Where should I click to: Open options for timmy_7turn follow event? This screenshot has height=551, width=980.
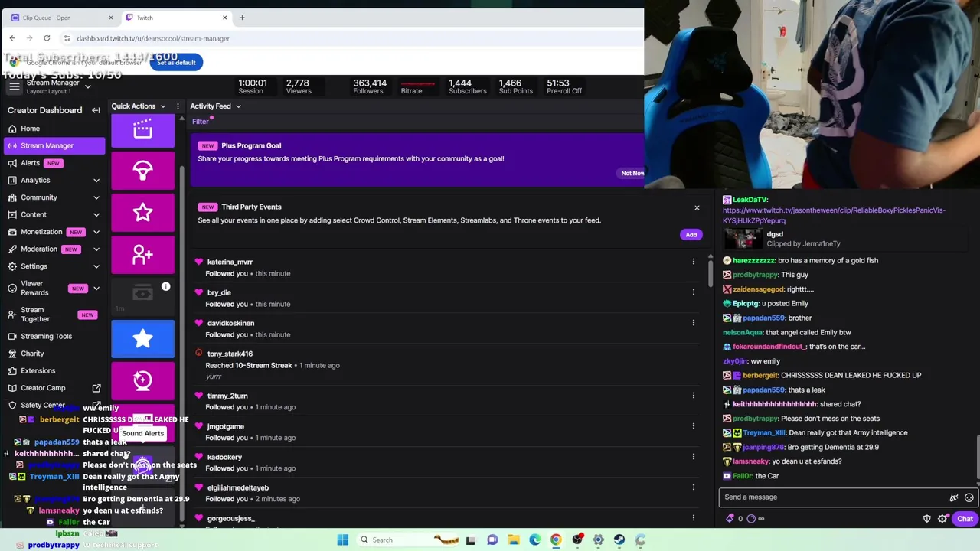coord(694,396)
